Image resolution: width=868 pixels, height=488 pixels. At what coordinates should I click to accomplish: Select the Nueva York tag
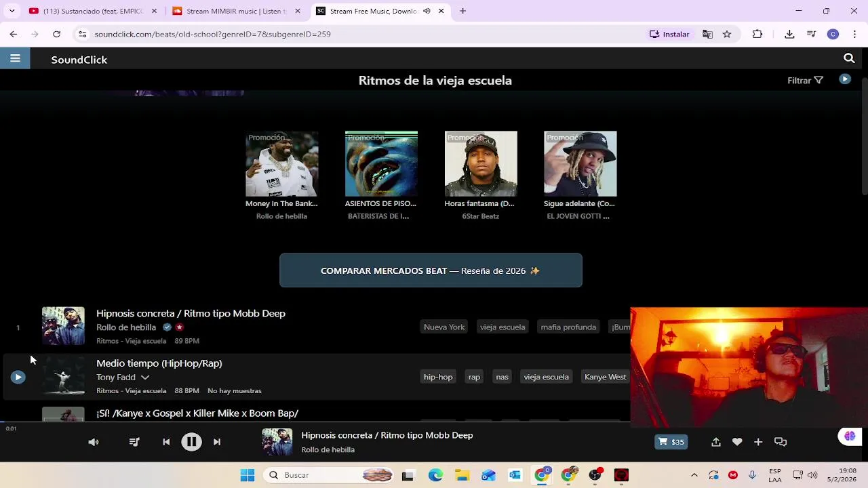tap(444, 327)
